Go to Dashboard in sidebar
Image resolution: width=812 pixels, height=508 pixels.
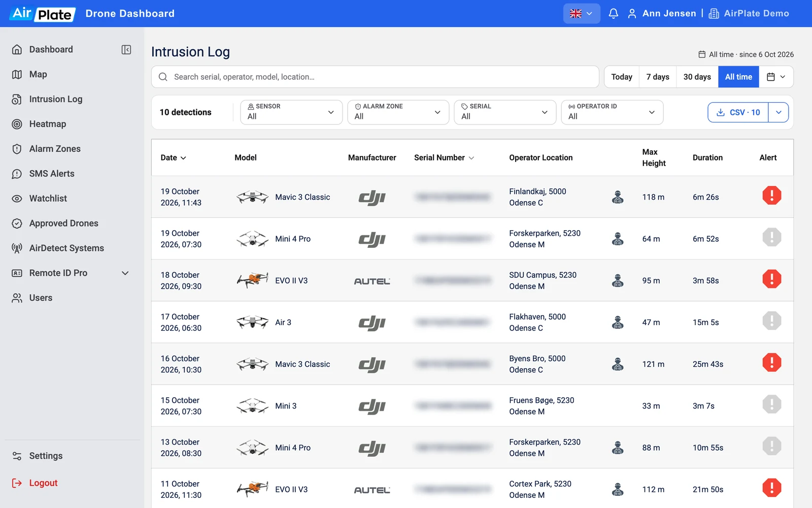coord(51,49)
